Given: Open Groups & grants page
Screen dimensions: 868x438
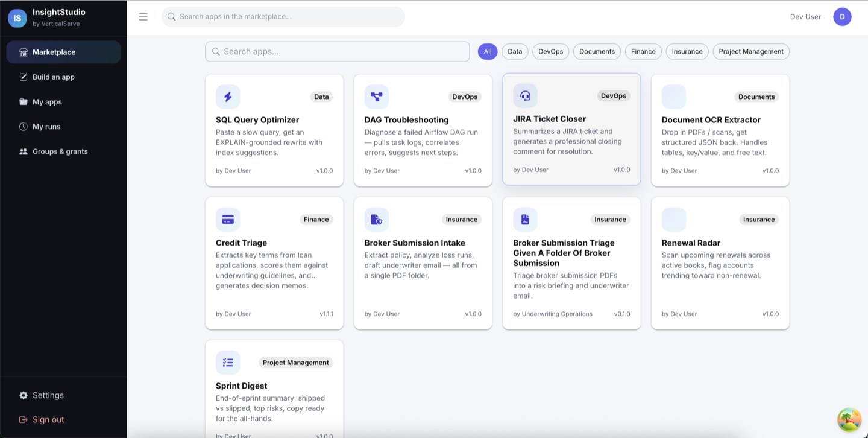Looking at the screenshot, I should (63, 151).
